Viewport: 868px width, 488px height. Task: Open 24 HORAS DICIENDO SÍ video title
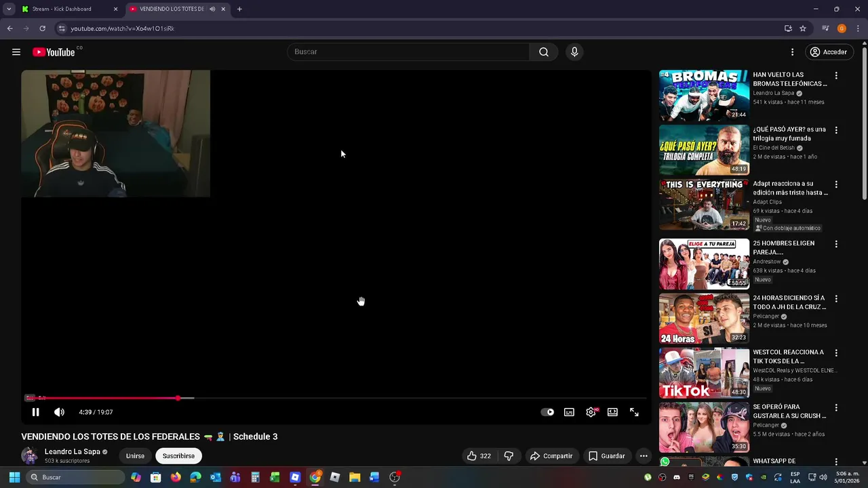[x=789, y=302]
